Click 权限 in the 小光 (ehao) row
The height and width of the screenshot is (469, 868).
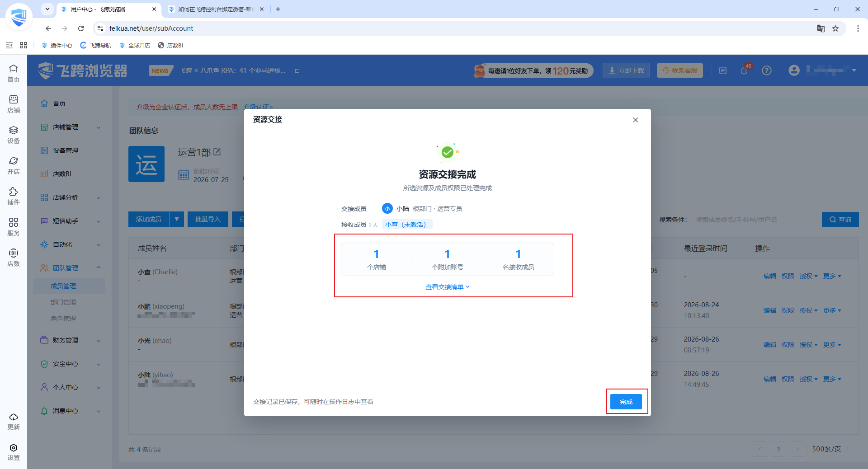[788, 345]
